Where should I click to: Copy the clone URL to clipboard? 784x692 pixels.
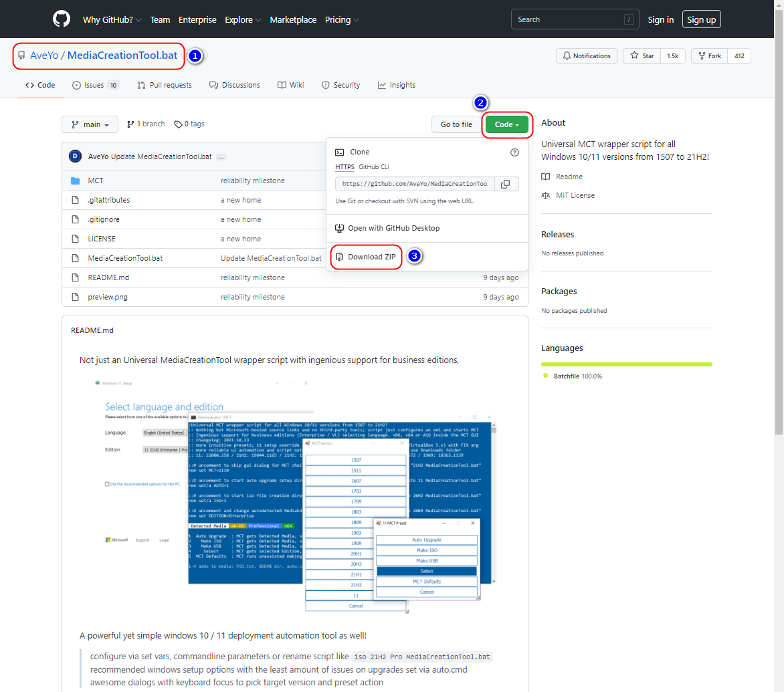click(x=506, y=184)
